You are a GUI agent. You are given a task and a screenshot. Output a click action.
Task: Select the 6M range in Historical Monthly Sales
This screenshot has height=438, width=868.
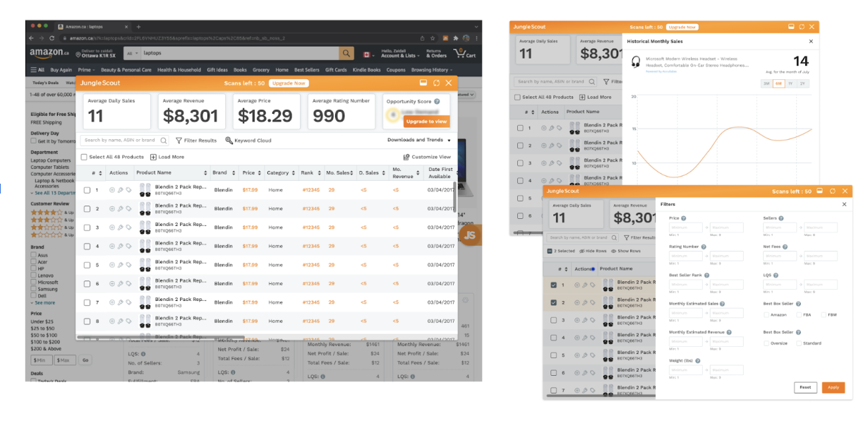778,83
